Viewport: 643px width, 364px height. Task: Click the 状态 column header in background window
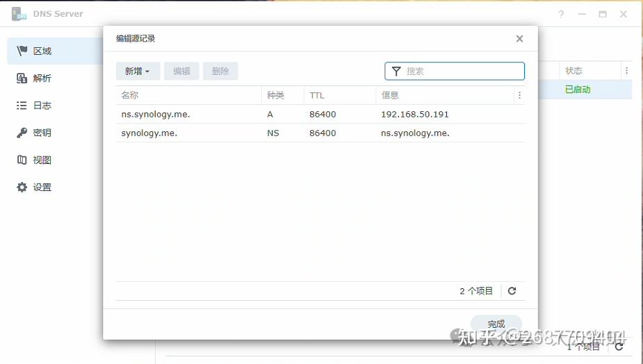[x=589, y=70]
